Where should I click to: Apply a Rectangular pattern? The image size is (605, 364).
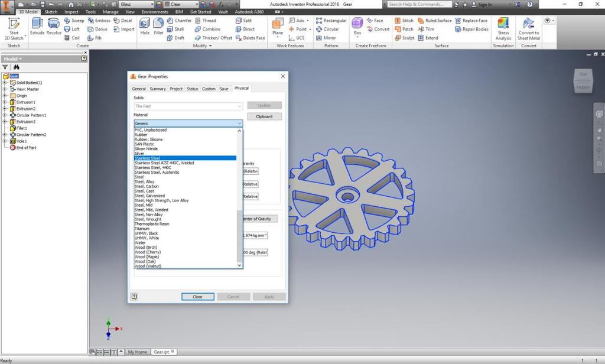coord(331,21)
